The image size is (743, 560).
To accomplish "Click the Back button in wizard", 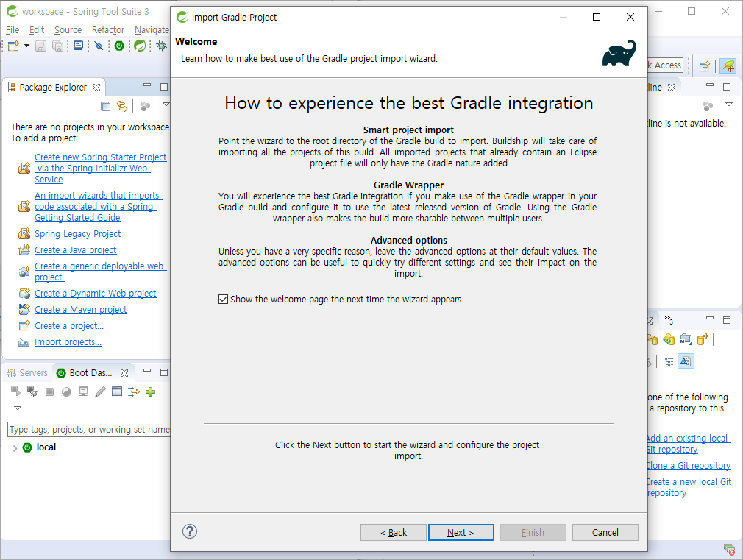I will point(394,533).
